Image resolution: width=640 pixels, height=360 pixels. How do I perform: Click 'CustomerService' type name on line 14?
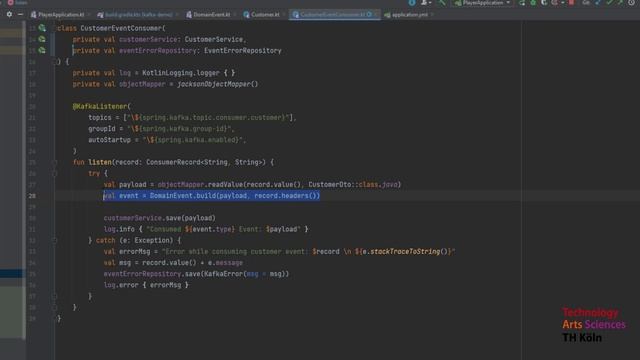214,40
